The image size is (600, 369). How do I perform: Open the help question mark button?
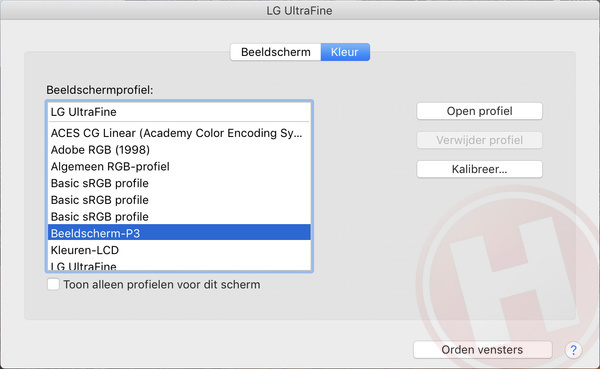pyautogui.click(x=573, y=350)
